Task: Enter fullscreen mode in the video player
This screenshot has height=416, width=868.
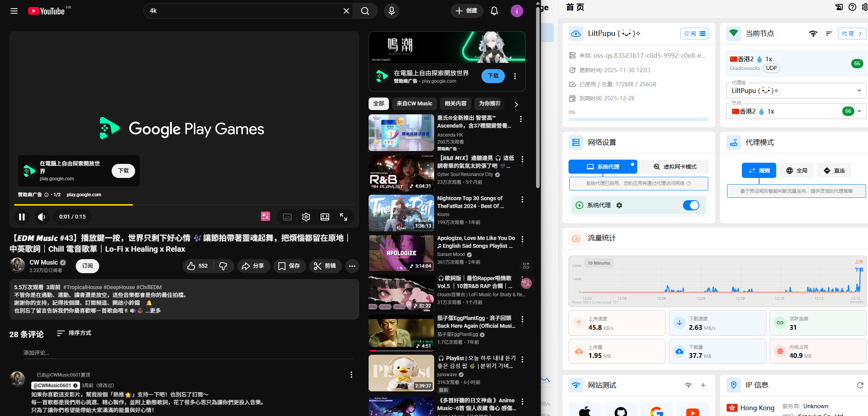Action: click(x=344, y=217)
